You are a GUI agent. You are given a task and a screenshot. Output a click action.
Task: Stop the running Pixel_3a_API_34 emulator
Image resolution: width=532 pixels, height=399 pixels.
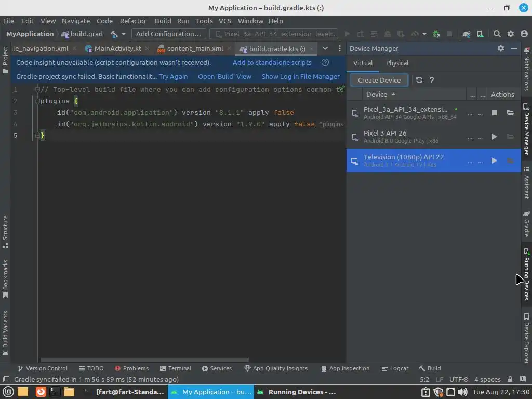[495, 113]
